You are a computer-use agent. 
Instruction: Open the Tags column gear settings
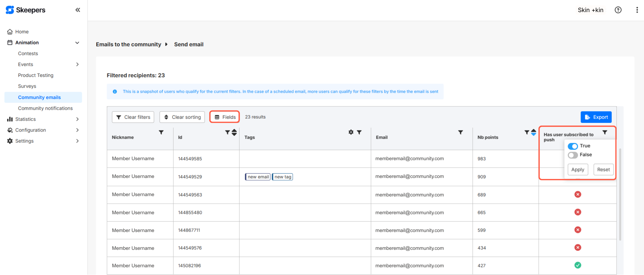coord(351,132)
